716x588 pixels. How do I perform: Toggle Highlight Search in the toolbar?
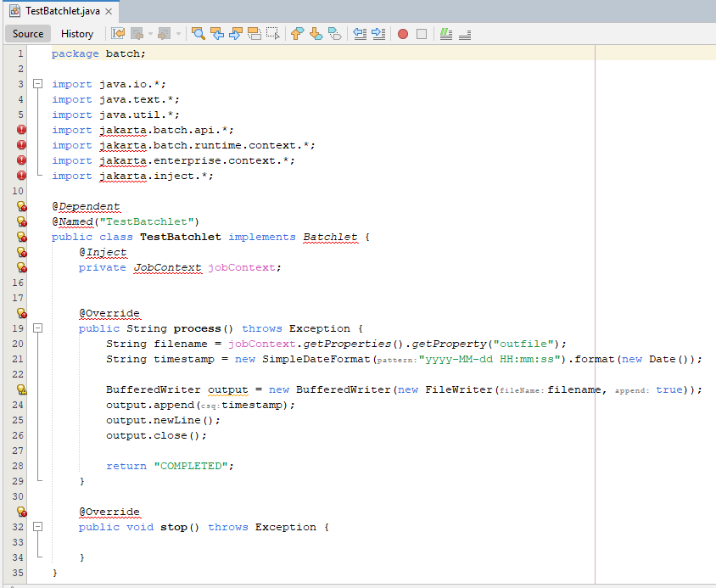point(255,34)
